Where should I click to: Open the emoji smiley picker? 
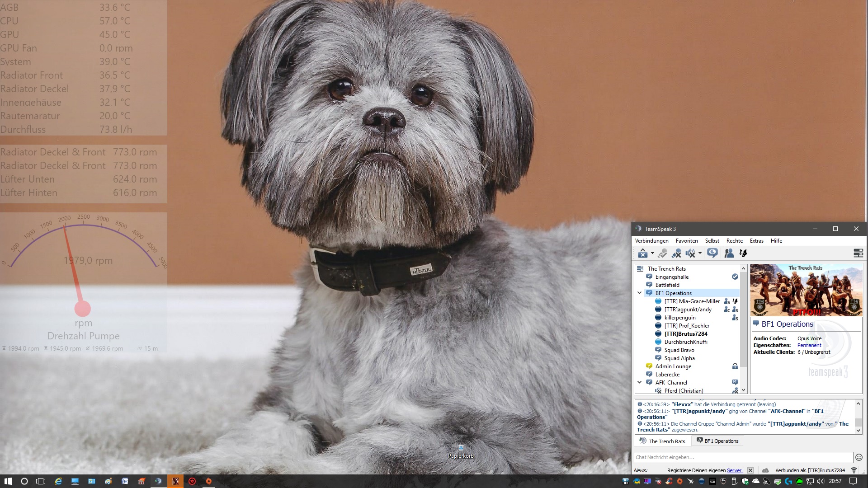click(x=859, y=457)
